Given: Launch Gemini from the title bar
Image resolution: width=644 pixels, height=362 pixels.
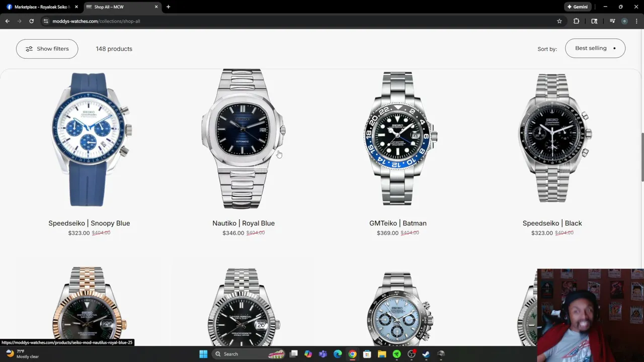Looking at the screenshot, I should (x=577, y=7).
